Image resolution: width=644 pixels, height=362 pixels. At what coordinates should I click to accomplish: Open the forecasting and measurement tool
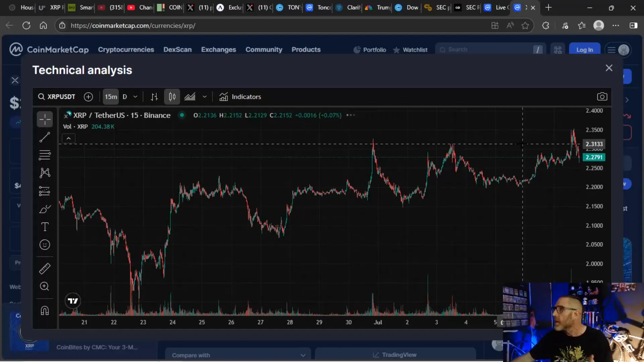45,191
